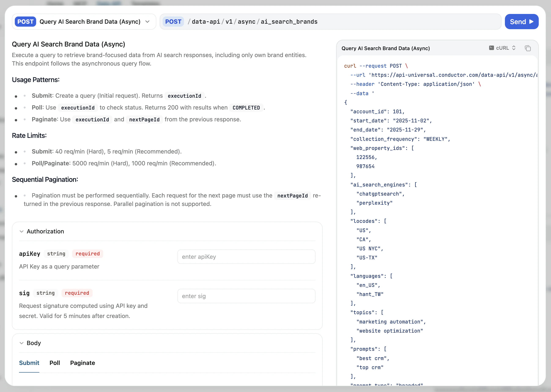
Task: Select the Submit tab
Action: (x=29, y=363)
